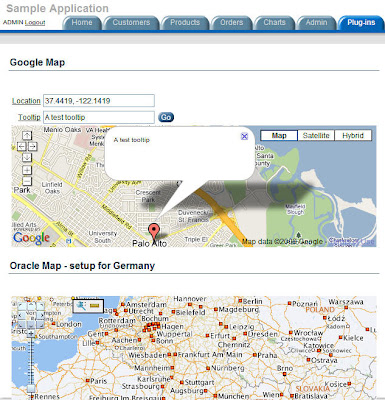Pan the Google map right arrow
This screenshot has width=385, height=400.
[32, 146]
